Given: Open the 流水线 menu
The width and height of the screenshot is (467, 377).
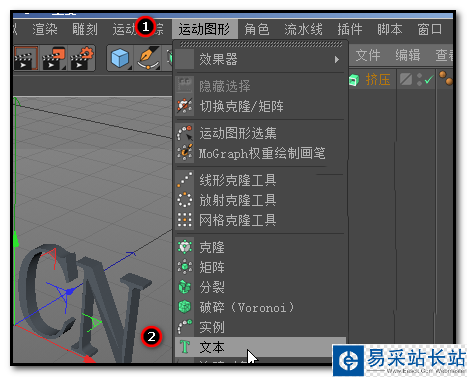Looking at the screenshot, I should pos(303,29).
